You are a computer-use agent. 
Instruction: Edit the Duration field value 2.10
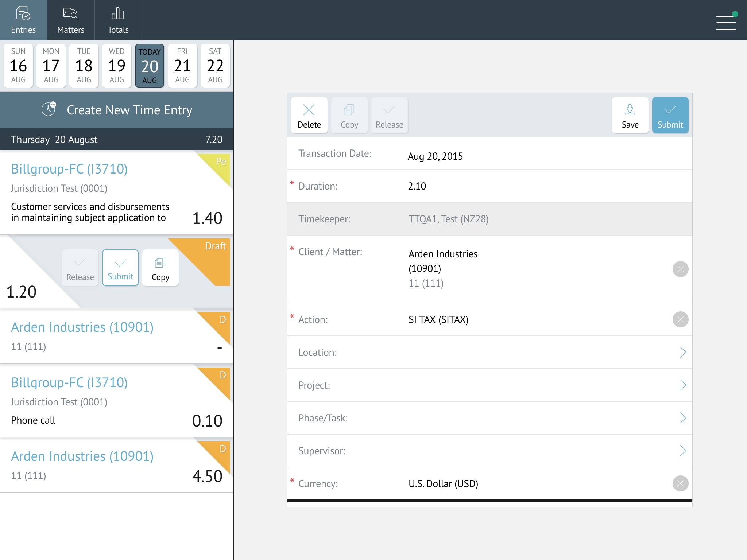pyautogui.click(x=417, y=186)
